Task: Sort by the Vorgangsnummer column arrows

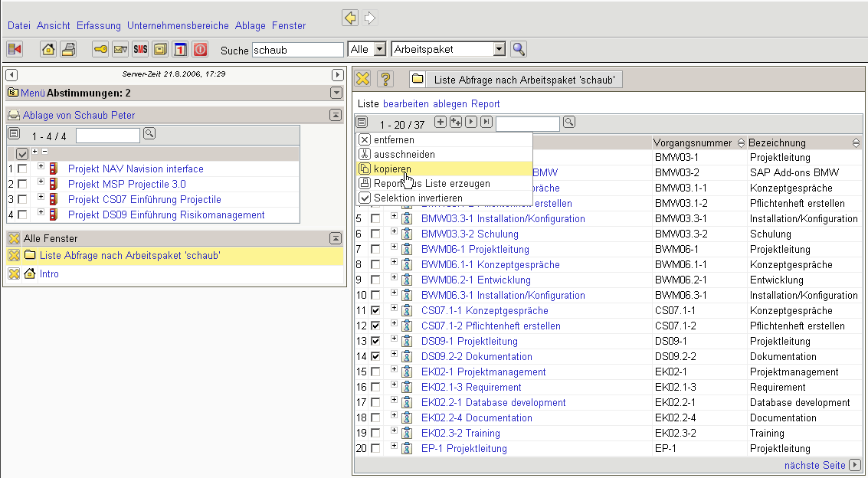Action: 740,143
